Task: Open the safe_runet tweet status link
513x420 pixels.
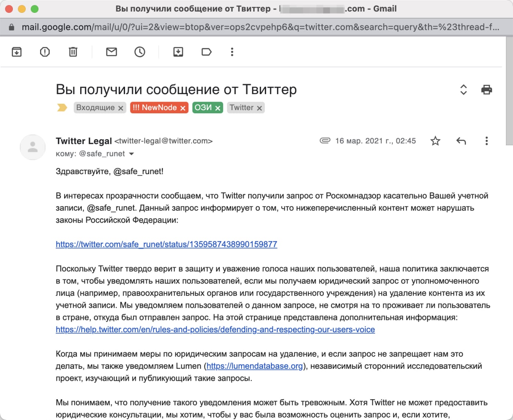Action: pos(166,244)
